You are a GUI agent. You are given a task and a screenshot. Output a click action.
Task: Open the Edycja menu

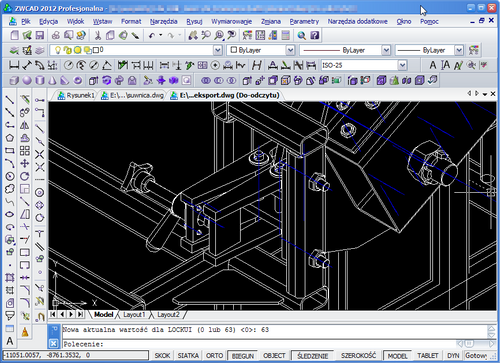click(48, 22)
